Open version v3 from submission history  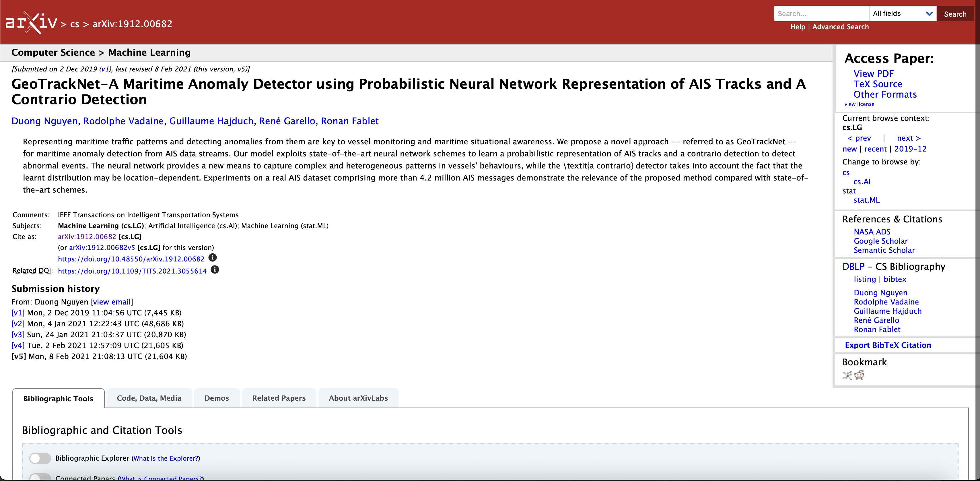(x=18, y=335)
